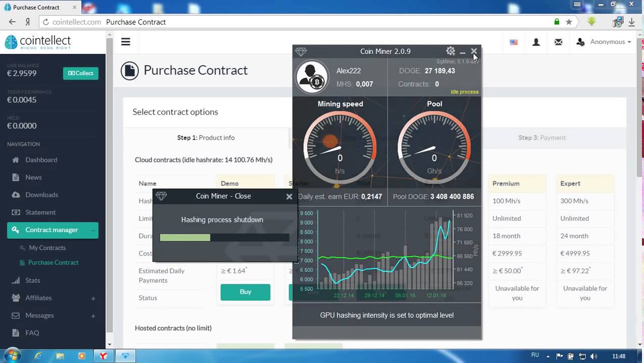
Task: Click the address bar with cointellect.com
Action: click(x=298, y=22)
